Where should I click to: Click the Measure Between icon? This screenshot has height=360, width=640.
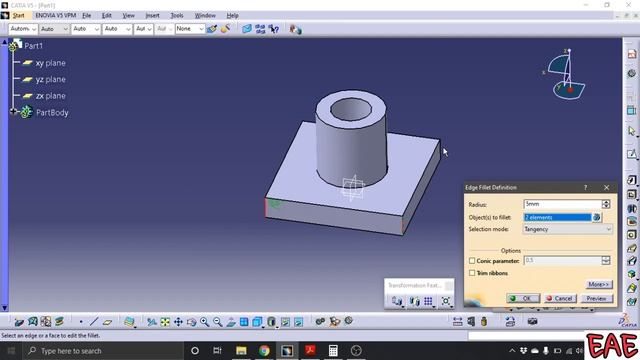coord(458,322)
